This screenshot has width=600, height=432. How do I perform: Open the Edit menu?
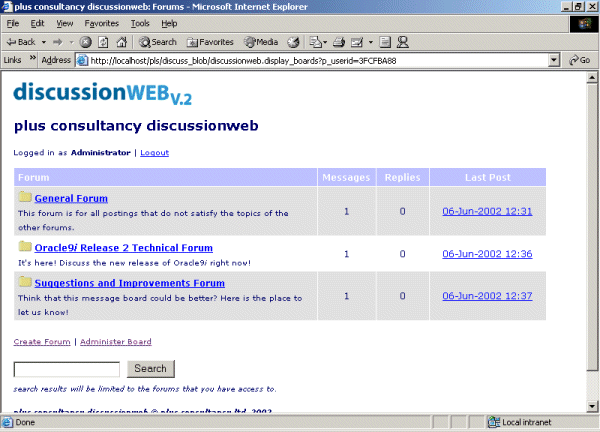tap(38, 24)
